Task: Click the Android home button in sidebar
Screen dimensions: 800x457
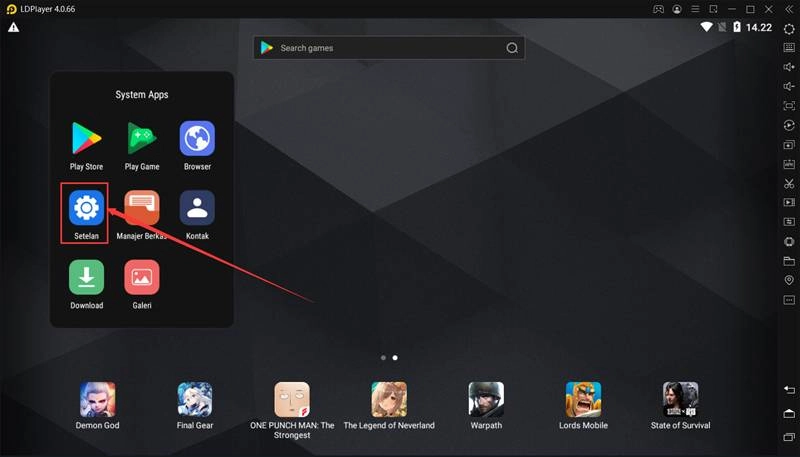Action: (789, 413)
